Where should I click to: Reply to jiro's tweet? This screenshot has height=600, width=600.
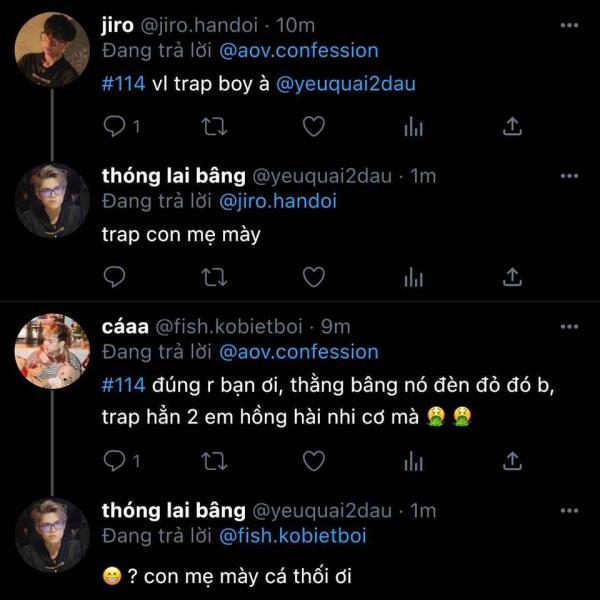coord(114,126)
